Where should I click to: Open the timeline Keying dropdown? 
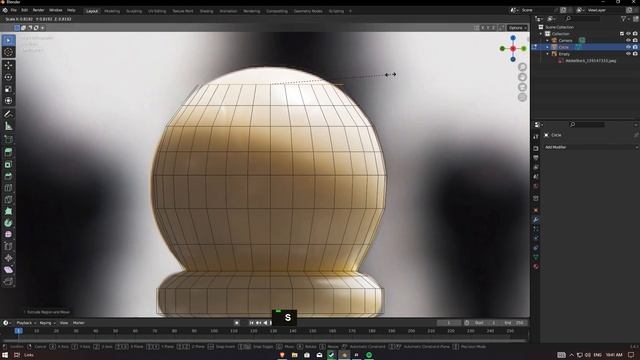tap(47, 323)
